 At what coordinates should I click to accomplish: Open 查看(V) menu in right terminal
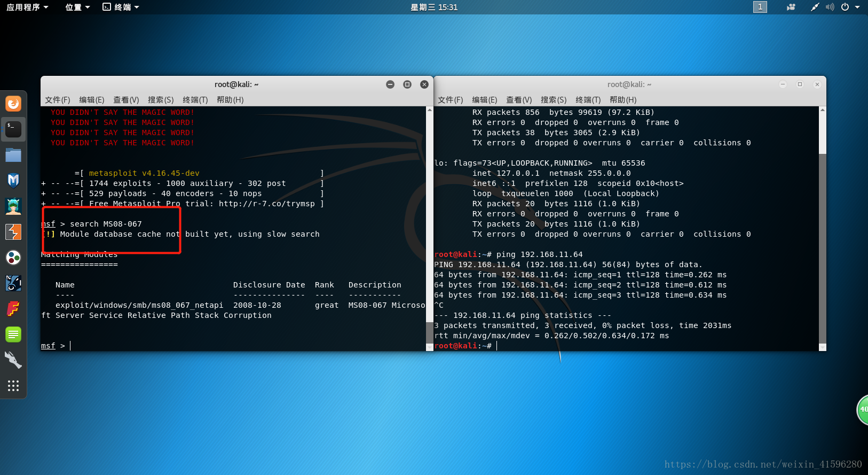click(x=519, y=100)
